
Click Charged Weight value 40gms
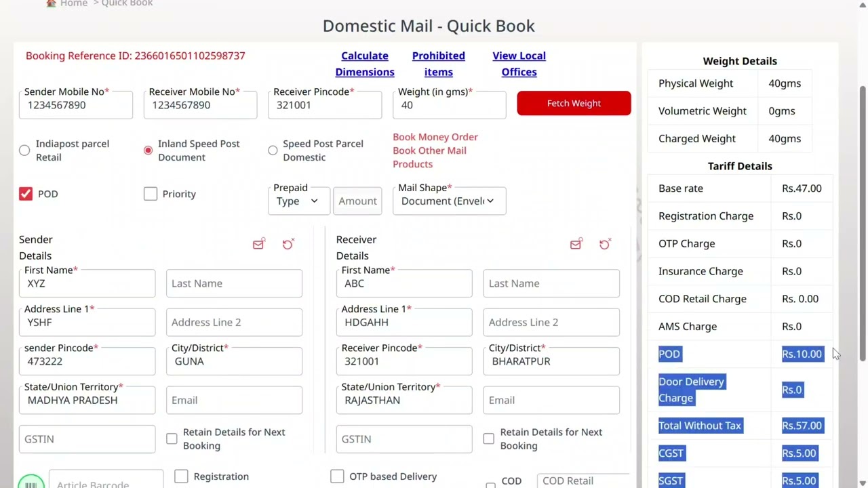tap(785, 138)
